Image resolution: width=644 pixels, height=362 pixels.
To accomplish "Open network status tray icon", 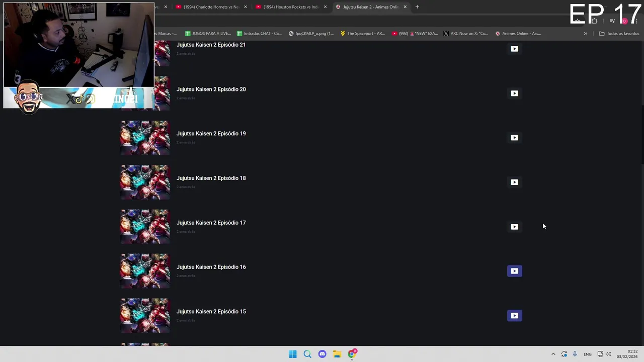I will point(600,354).
